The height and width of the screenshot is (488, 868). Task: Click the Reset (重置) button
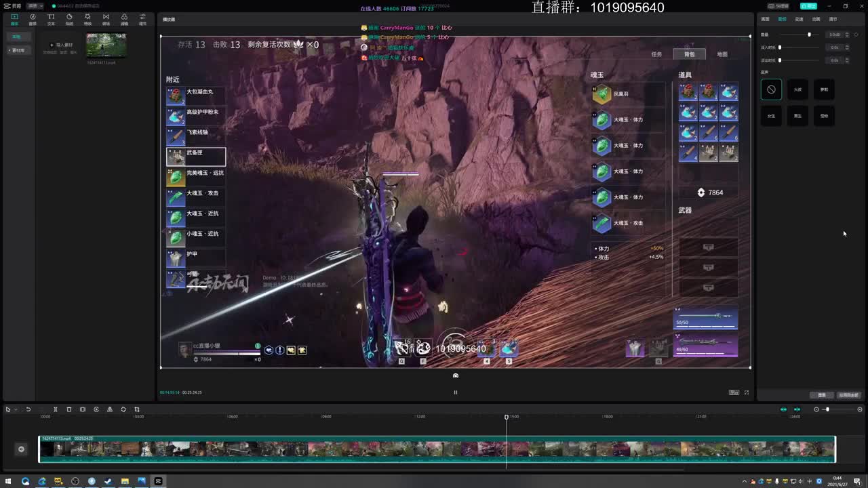point(822,395)
